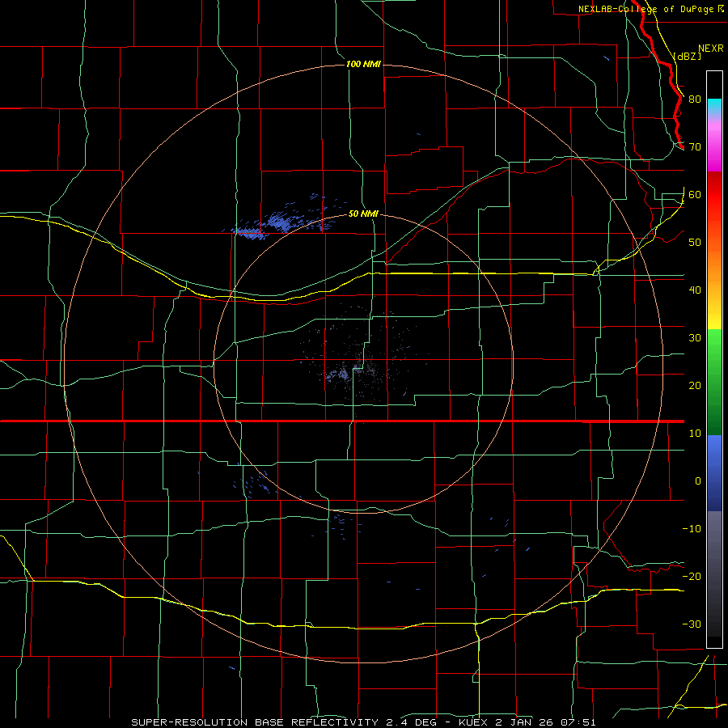
Task: Click the 30 value on dBZ scale
Action: coord(695,338)
